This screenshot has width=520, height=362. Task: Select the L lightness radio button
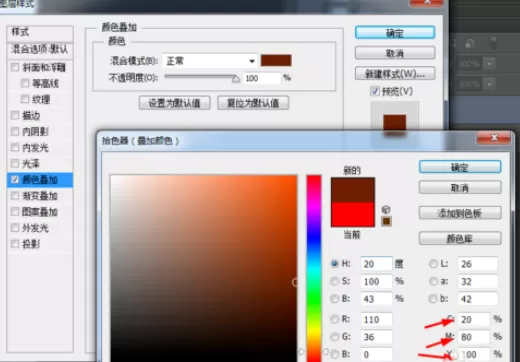tap(433, 264)
